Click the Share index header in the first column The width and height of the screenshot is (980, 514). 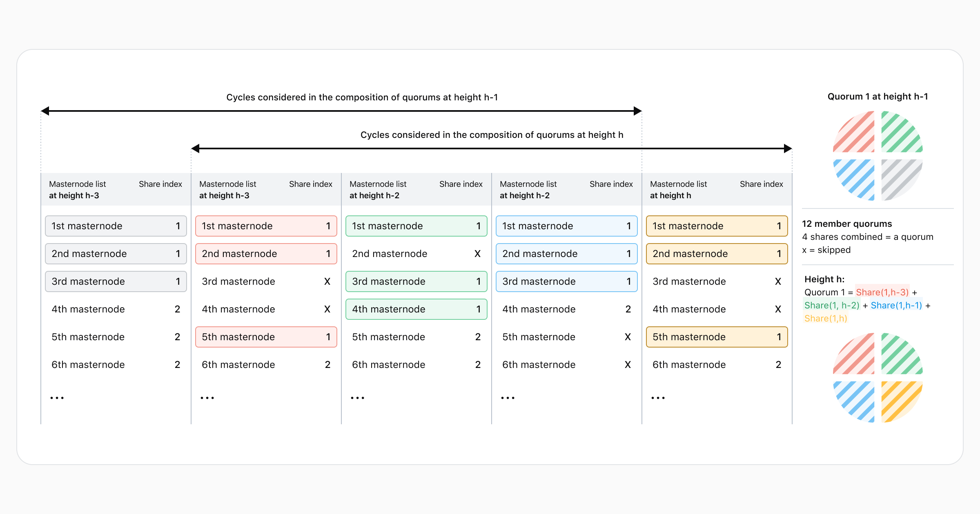(x=160, y=184)
